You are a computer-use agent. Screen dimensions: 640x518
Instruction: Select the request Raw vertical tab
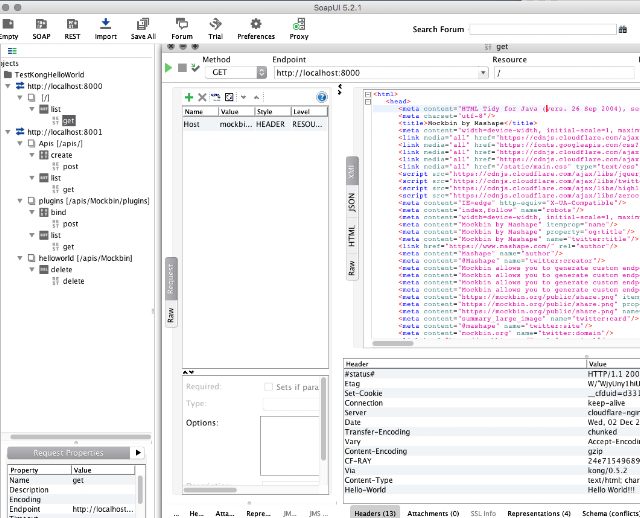(x=171, y=315)
